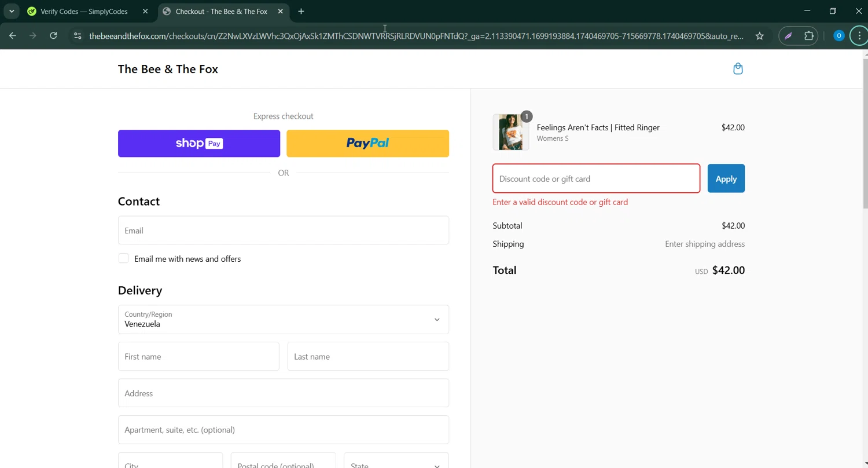Expand the Country/Region dropdown
The image size is (868, 468).
(x=284, y=320)
